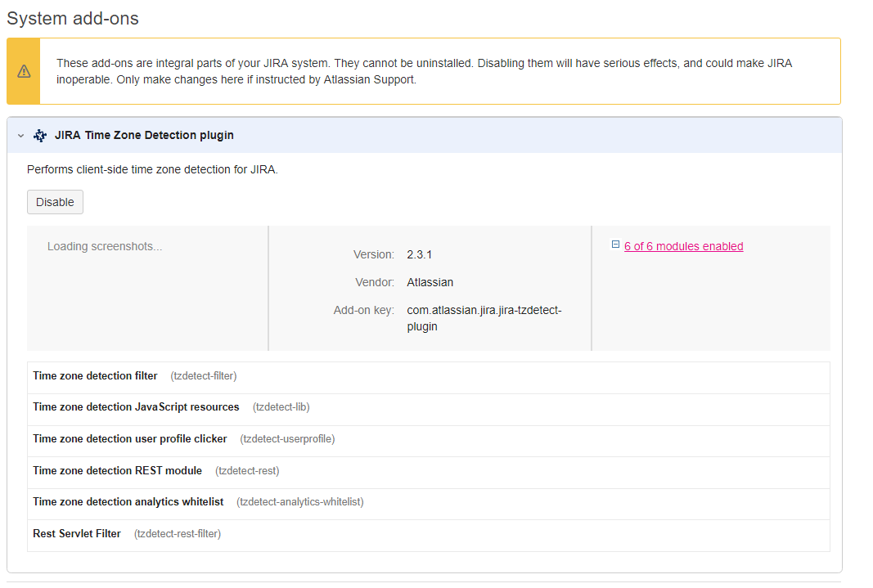Viewport: 873px width, 588px height.
Task: Click the warning triangle icon
Action: tap(24, 71)
